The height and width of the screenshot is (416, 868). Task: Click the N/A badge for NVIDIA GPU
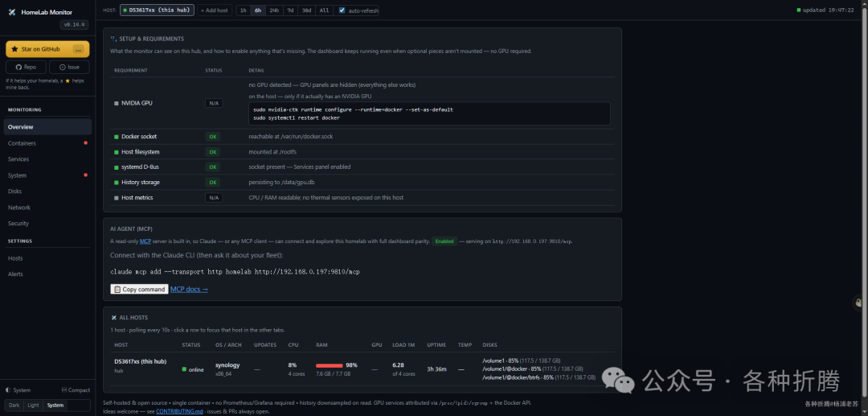coord(214,103)
